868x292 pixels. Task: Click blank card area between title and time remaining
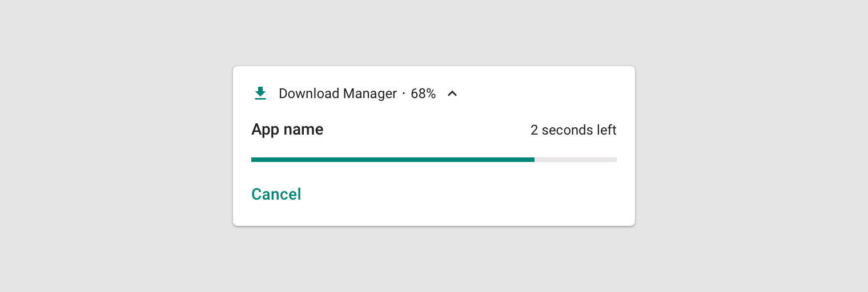(x=428, y=130)
